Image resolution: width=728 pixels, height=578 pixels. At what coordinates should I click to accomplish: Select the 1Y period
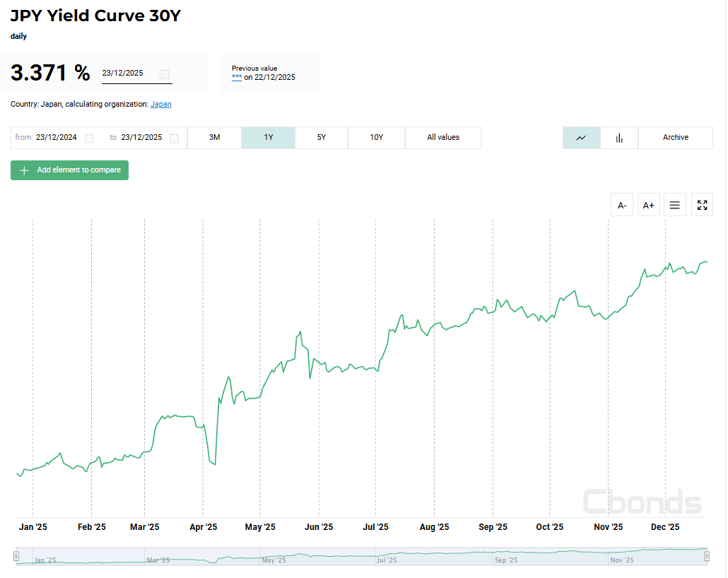(269, 138)
